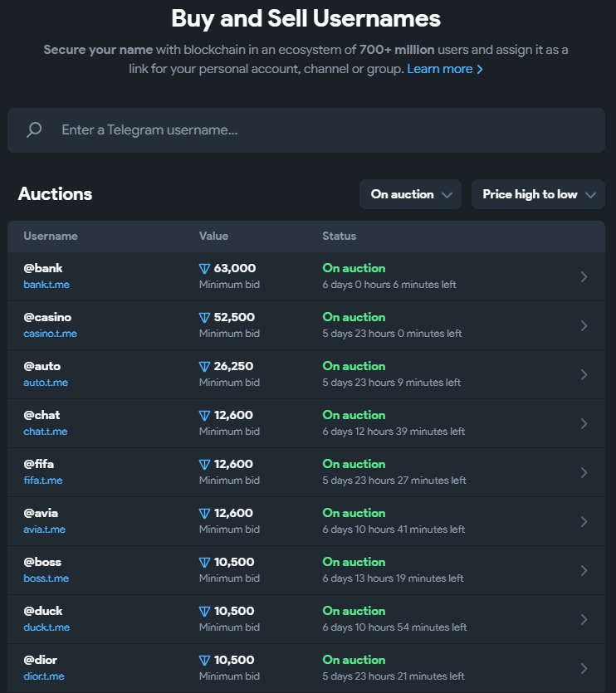616x693 pixels.
Task: Click the TON icon beside 26,250
Action: coord(205,367)
